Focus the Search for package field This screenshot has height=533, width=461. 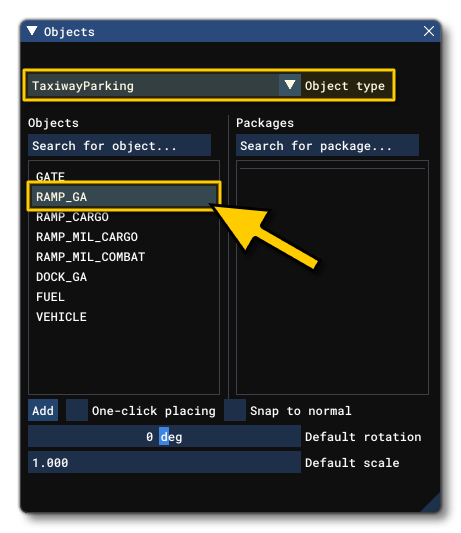pos(327,145)
